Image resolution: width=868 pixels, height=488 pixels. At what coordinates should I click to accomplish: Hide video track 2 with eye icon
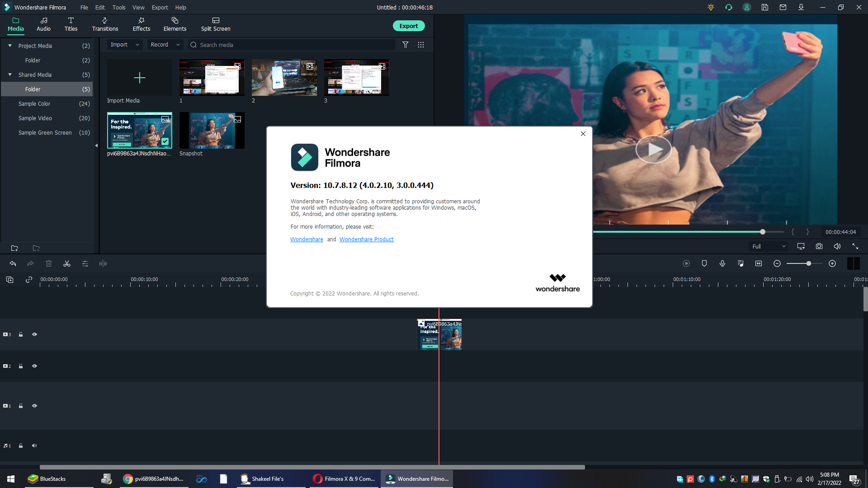(x=34, y=366)
